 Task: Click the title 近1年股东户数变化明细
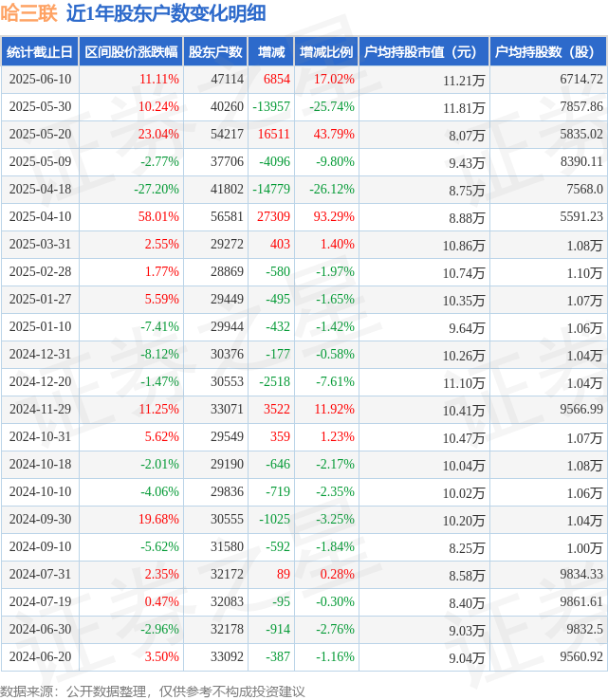(x=166, y=13)
